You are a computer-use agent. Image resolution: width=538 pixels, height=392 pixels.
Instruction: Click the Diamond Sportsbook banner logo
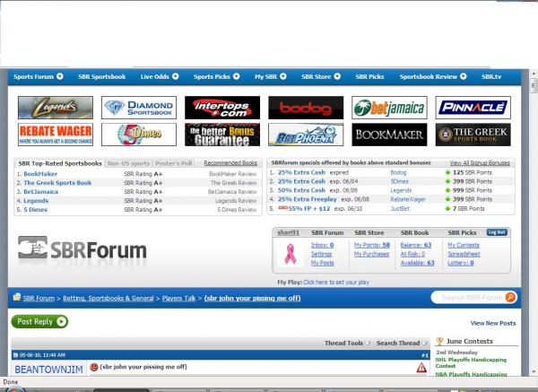point(139,108)
